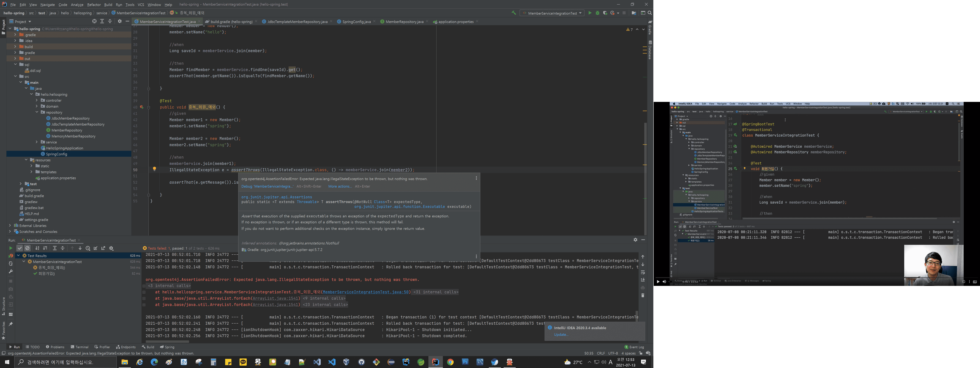Click More actions link in error popup
The height and width of the screenshot is (368, 980).
[x=340, y=186]
